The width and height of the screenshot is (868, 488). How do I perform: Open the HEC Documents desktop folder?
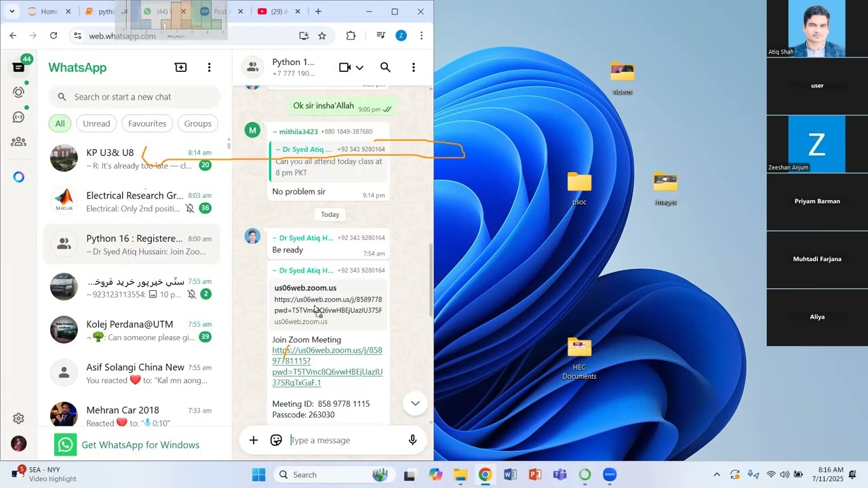[x=579, y=359]
